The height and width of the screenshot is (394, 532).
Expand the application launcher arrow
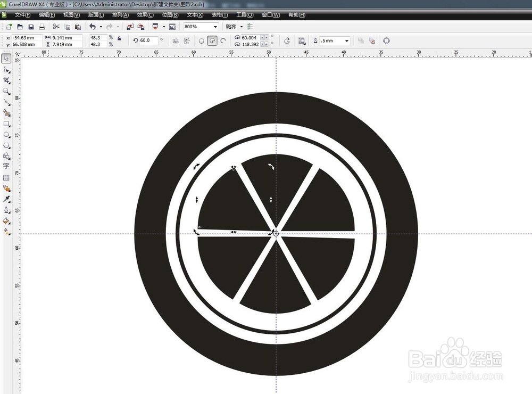(x=164, y=27)
